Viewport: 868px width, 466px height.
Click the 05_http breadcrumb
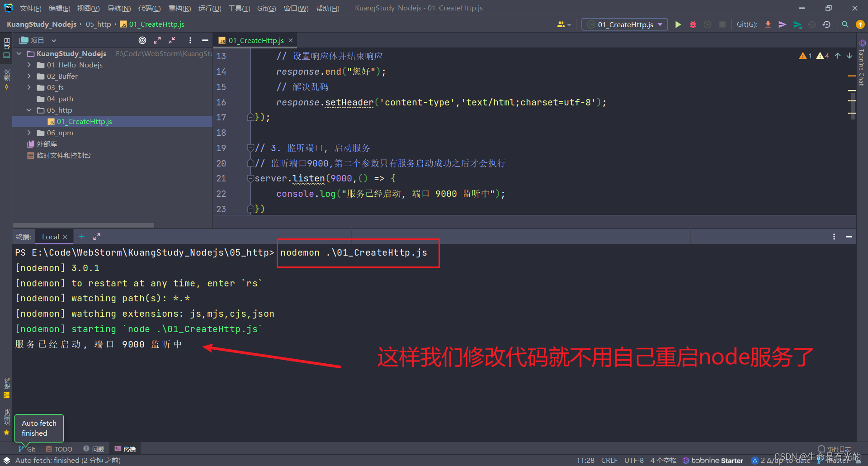[98, 24]
